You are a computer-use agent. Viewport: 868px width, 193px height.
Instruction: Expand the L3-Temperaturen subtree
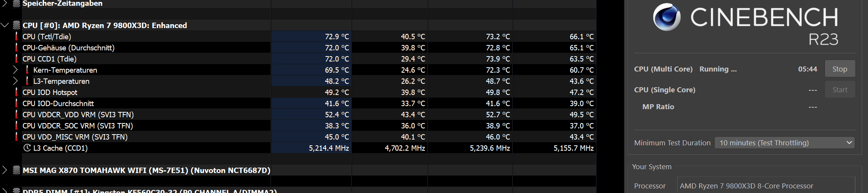15,81
